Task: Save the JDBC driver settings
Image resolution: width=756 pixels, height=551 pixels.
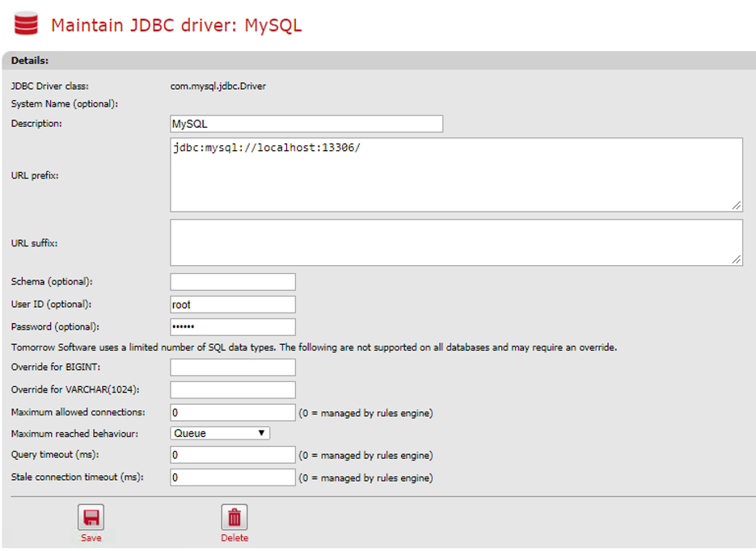Action: (x=91, y=519)
